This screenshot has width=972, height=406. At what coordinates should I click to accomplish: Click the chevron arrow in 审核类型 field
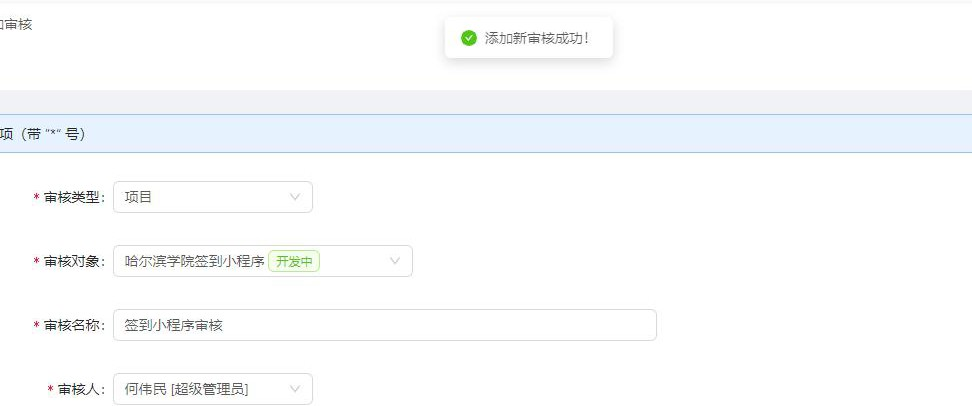[295, 197]
